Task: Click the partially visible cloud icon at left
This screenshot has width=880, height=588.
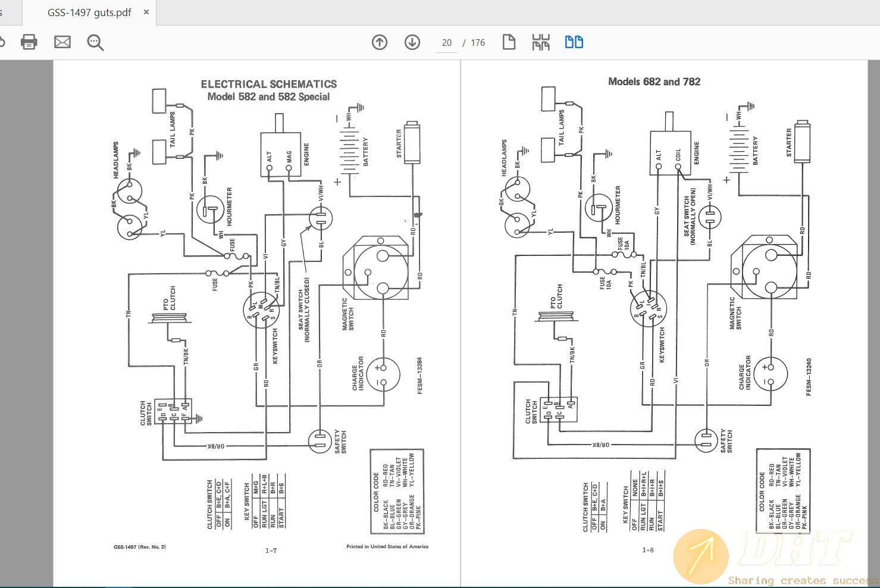Action: (2, 42)
